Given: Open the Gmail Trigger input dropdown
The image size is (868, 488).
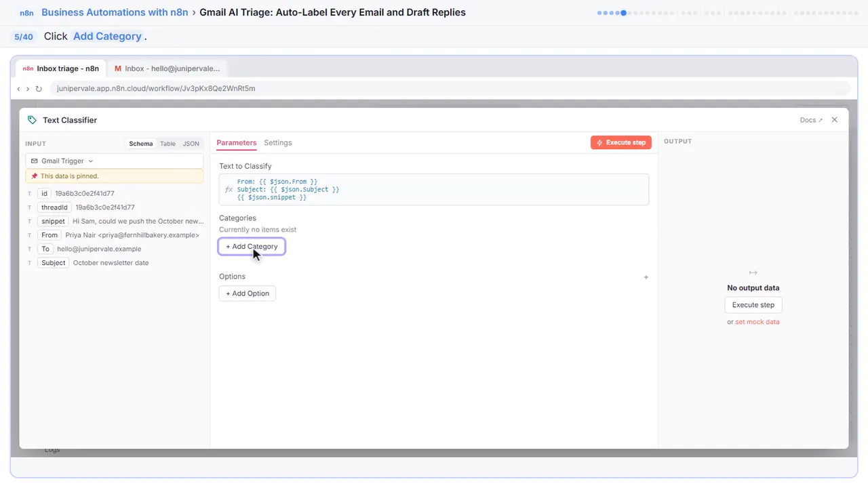Looking at the screenshot, I should (x=115, y=161).
